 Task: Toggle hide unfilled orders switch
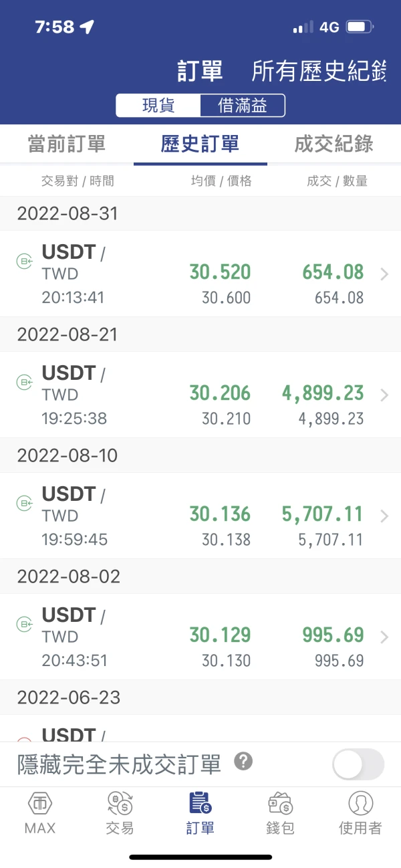(358, 764)
